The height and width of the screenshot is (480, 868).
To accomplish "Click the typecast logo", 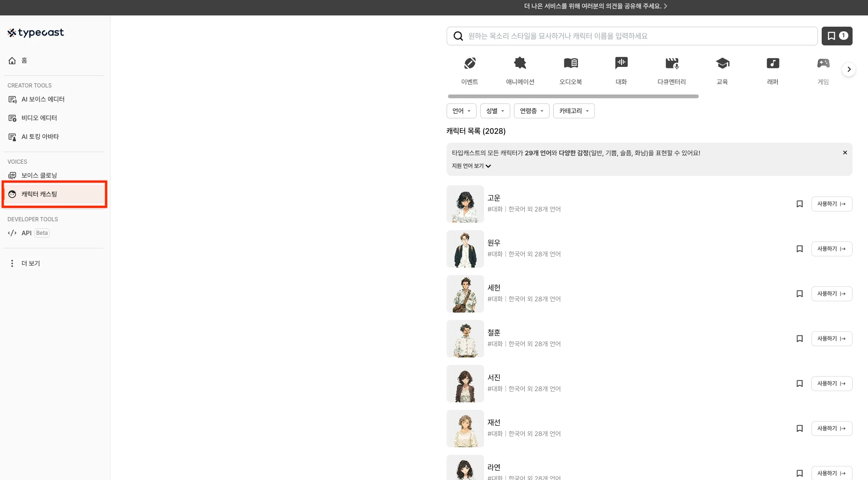I will 36,32.
